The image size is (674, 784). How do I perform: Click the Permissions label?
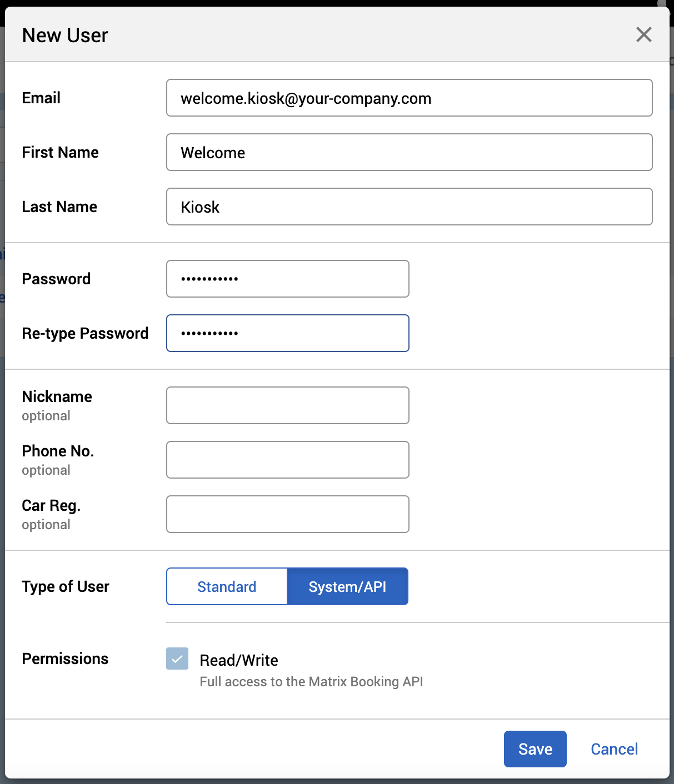tap(65, 659)
